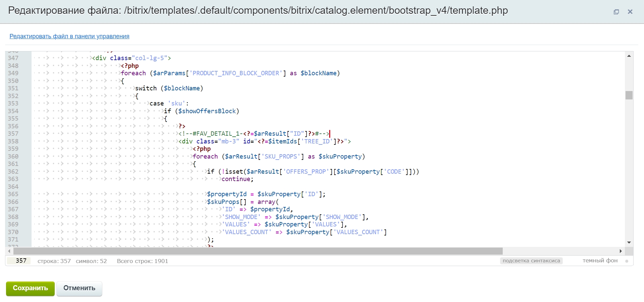This screenshot has width=644, height=302.
Task: Click the vertical scrollbar up arrow
Action: point(629,56)
